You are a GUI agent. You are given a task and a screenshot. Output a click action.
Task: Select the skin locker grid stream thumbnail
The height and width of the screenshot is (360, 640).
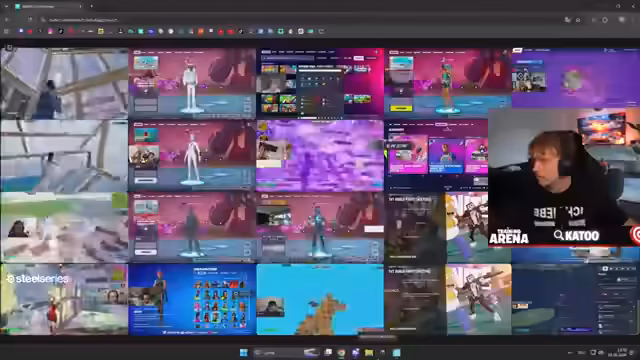192,300
